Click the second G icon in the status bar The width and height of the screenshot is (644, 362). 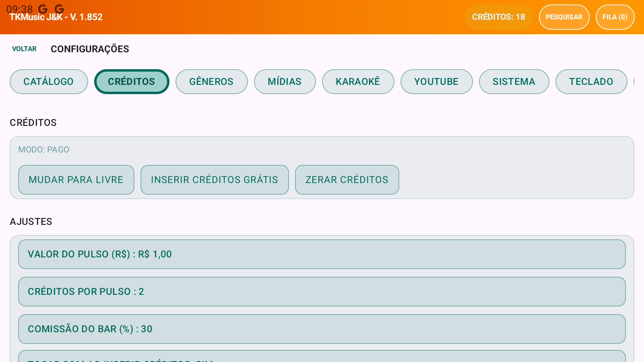(x=59, y=9)
